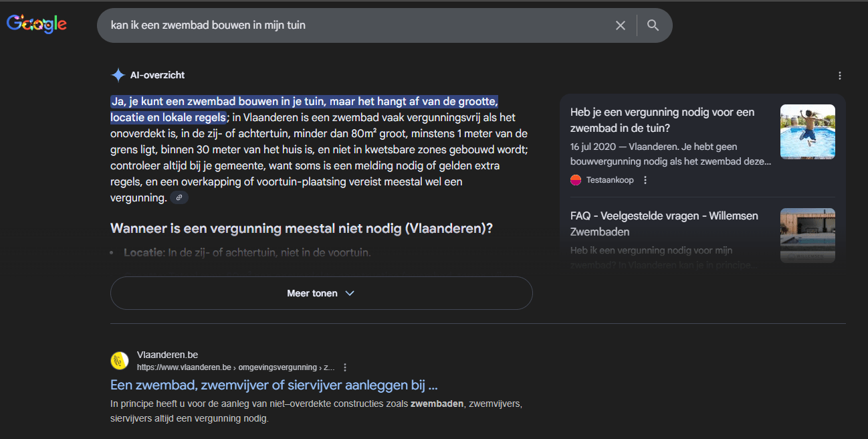The image size is (868, 439).
Task: Click into the Google search field
Action: 354,25
